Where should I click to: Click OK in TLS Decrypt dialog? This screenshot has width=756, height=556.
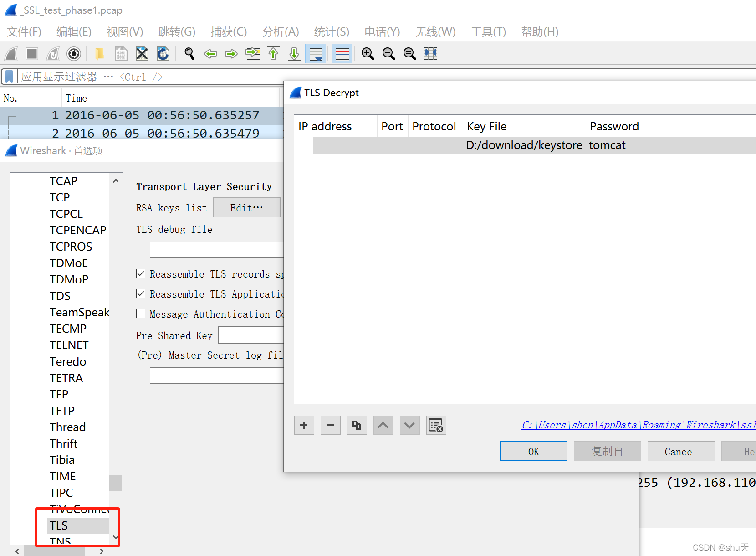point(534,451)
